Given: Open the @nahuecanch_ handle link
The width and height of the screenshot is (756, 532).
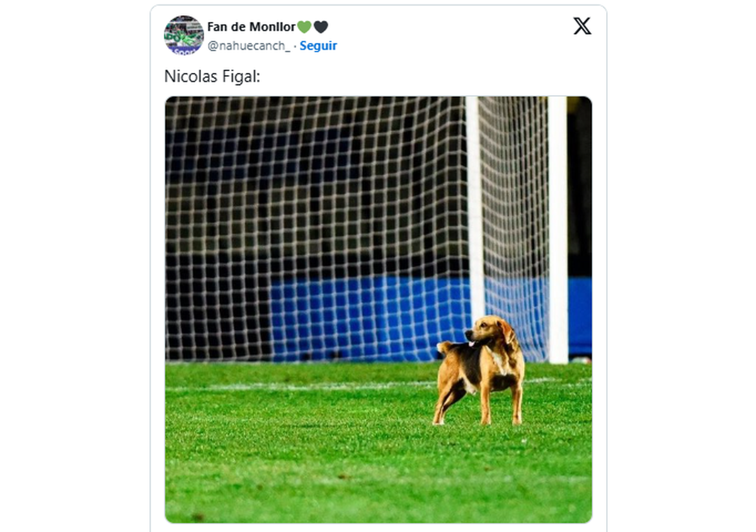Looking at the screenshot, I should (x=249, y=46).
